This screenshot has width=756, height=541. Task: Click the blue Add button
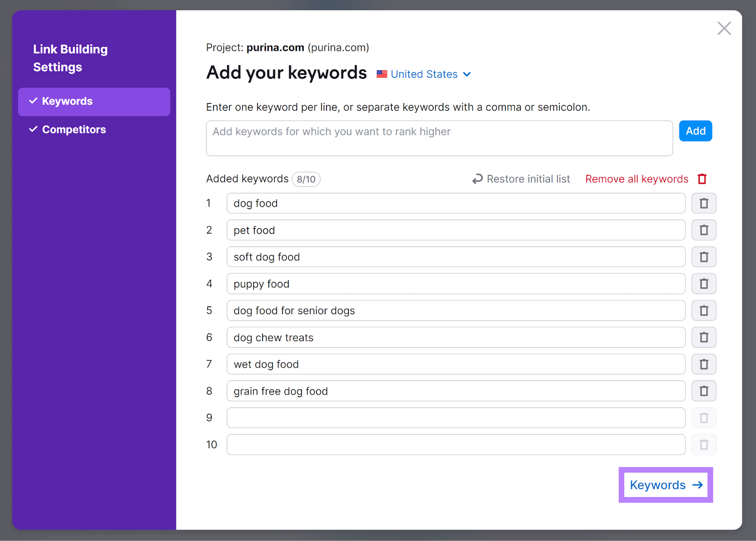(x=695, y=131)
